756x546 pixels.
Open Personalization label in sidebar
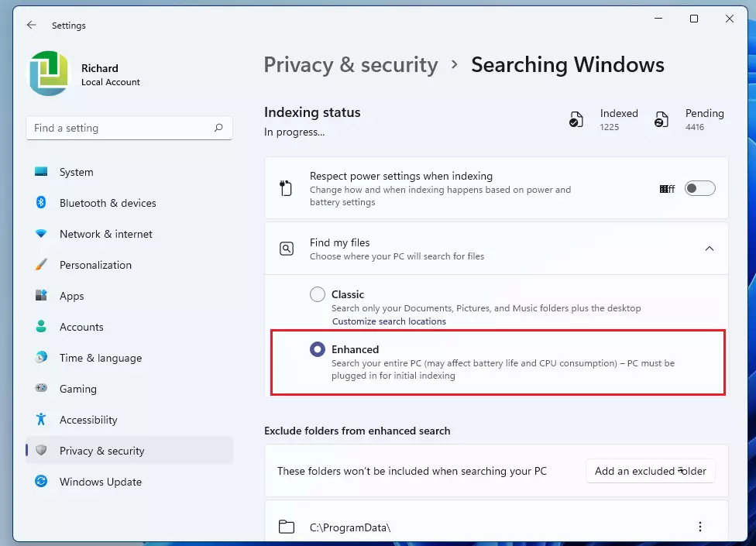(x=95, y=265)
